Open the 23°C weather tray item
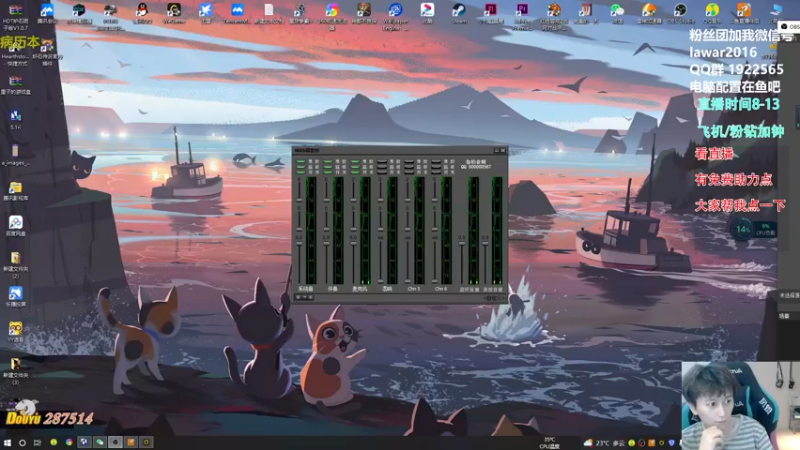Image resolution: width=800 pixels, height=450 pixels. (602, 443)
